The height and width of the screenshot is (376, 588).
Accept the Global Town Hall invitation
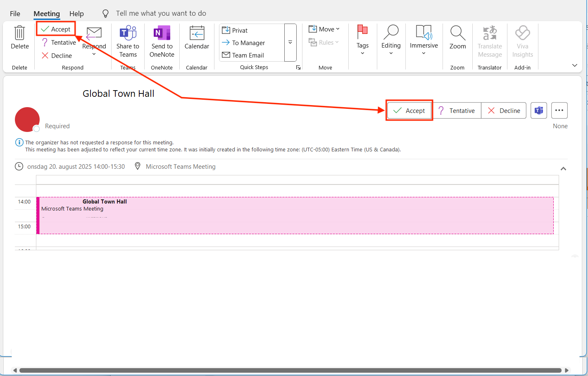click(x=409, y=110)
